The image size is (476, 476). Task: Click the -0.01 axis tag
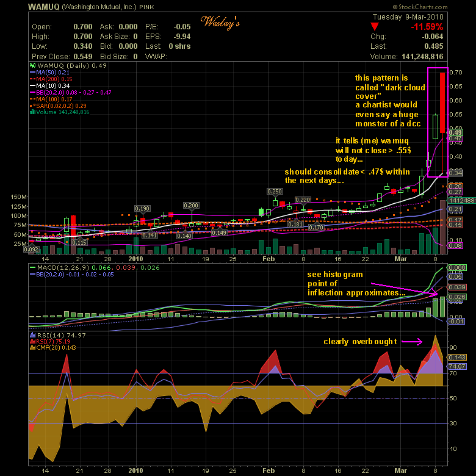456,321
